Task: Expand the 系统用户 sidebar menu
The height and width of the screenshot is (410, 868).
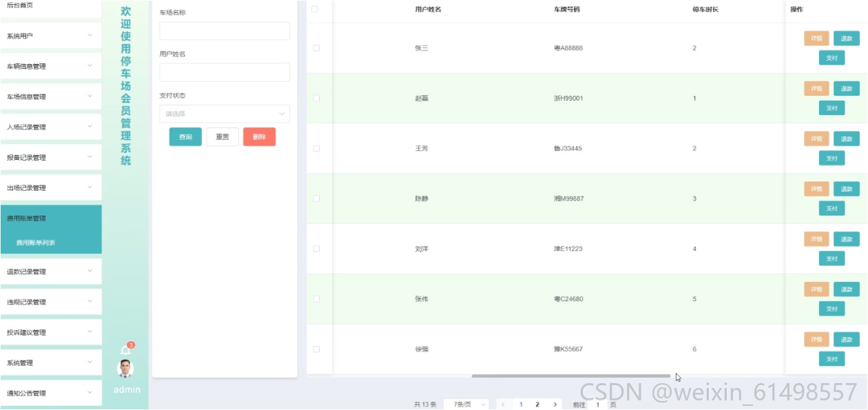Action: (51, 36)
